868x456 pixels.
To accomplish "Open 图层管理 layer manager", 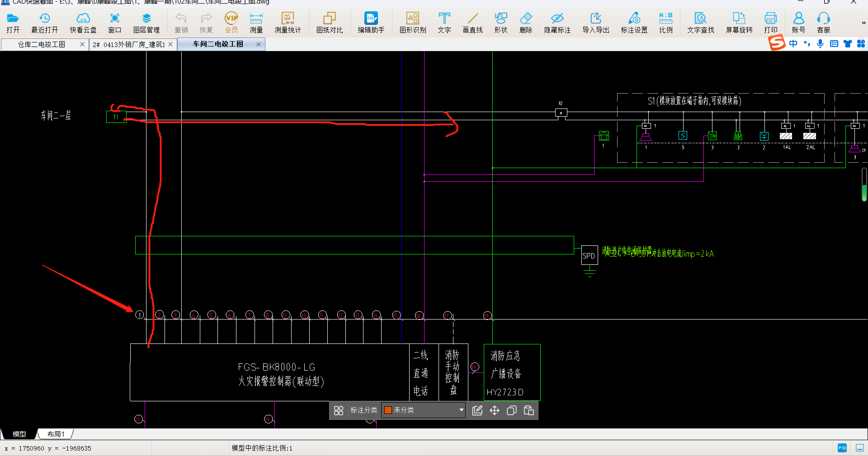I will tap(146, 23).
